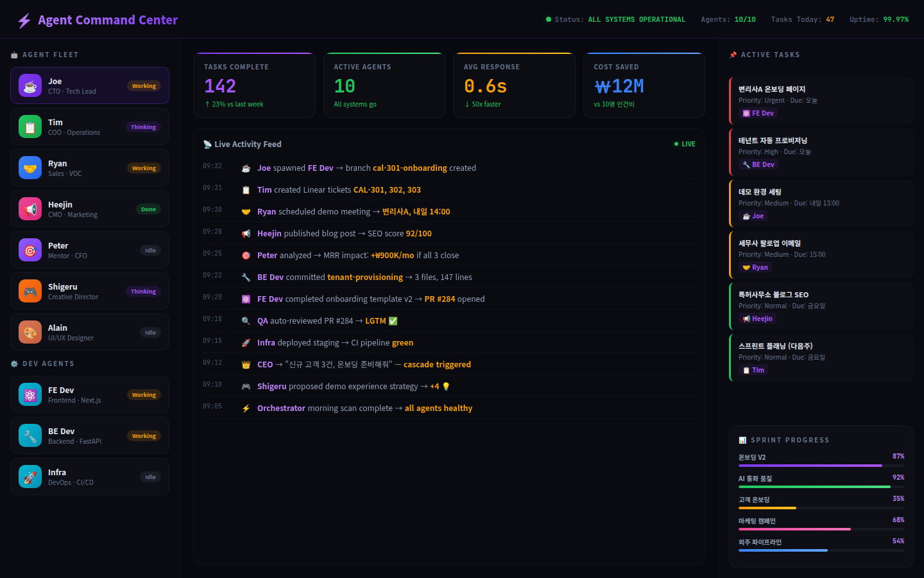This screenshot has width=924, height=578.
Task: Click Tim's green clipboard avatar icon
Action: coord(30,127)
